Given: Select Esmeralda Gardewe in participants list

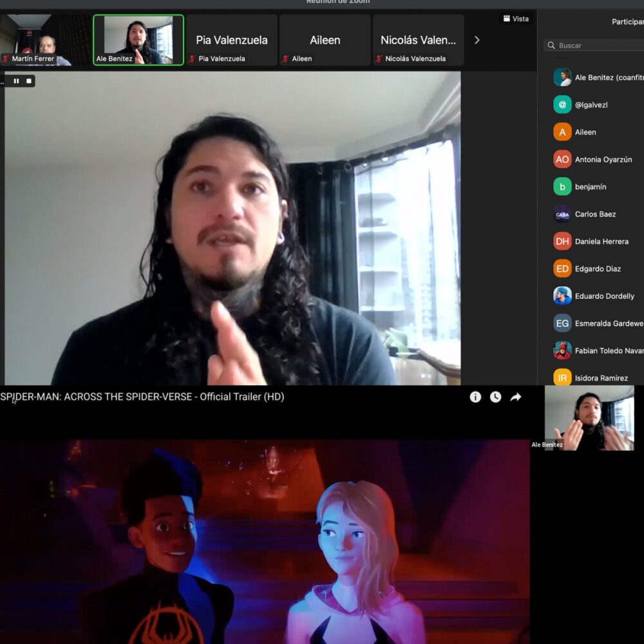Looking at the screenshot, I should coord(609,323).
